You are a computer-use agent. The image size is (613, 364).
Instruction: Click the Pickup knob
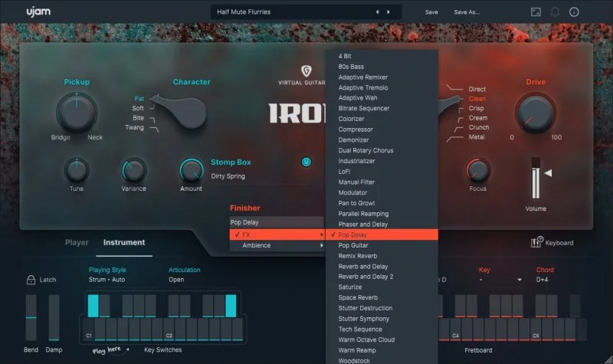[x=77, y=112]
